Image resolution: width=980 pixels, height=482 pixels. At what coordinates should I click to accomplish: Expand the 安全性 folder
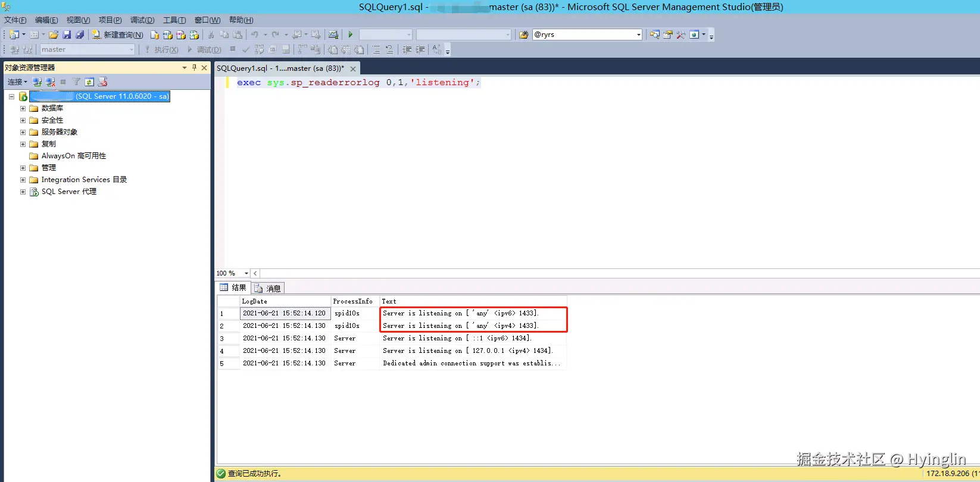click(x=23, y=120)
